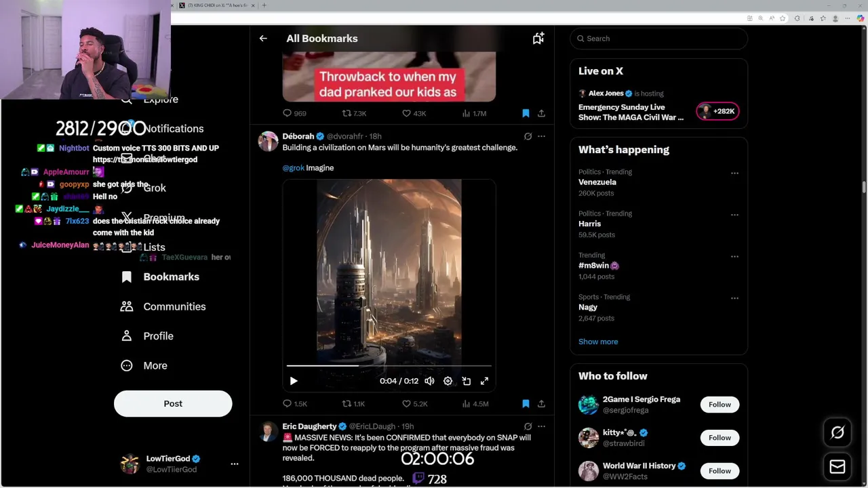The height and width of the screenshot is (488, 868).
Task: Open more options on Eric Daugherty's post
Action: coord(541,426)
